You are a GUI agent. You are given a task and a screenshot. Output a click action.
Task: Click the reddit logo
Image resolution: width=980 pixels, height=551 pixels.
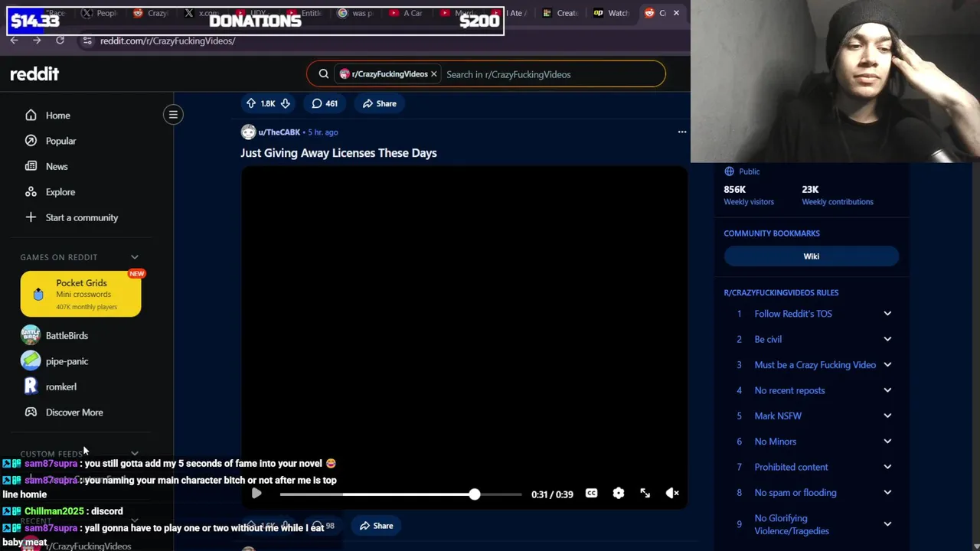click(34, 74)
